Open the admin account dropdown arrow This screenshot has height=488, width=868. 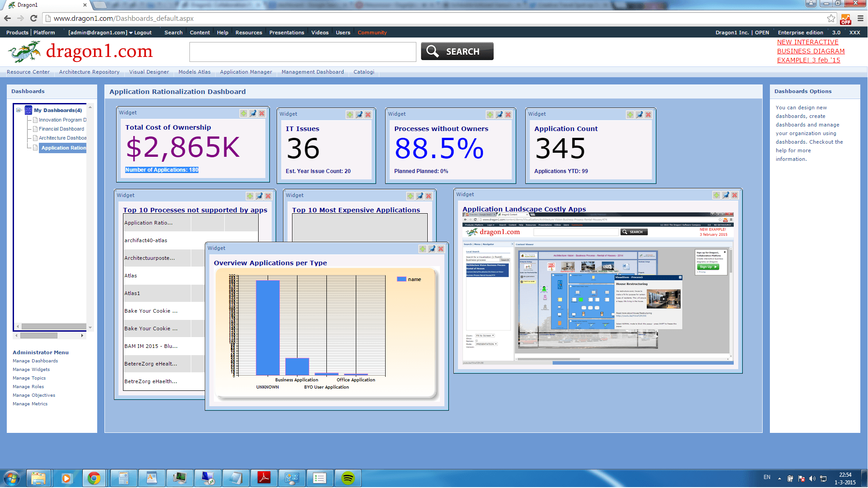point(131,33)
